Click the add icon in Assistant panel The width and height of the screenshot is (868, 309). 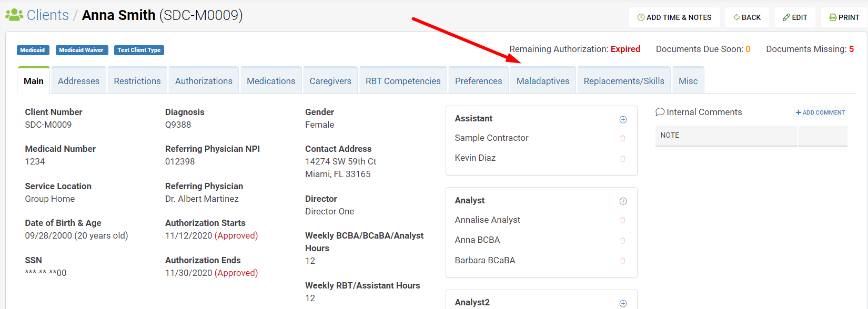click(623, 120)
